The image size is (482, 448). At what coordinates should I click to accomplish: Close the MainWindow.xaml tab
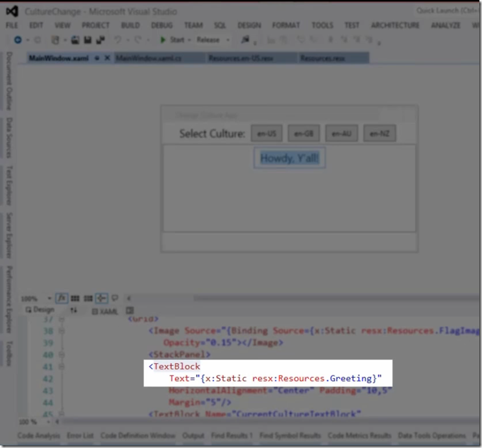pos(107,58)
